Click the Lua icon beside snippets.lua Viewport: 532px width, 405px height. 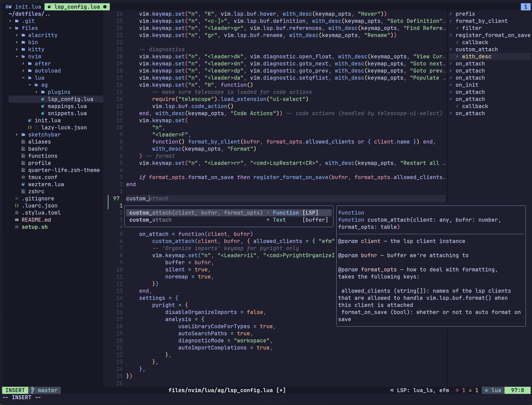point(43,113)
